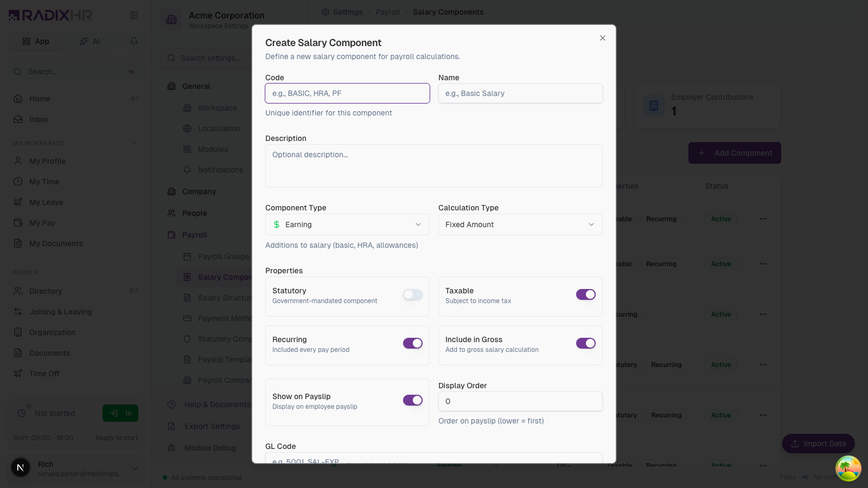This screenshot has width=868, height=488.
Task: Click the Inbox tray icon
Action: (x=18, y=119)
